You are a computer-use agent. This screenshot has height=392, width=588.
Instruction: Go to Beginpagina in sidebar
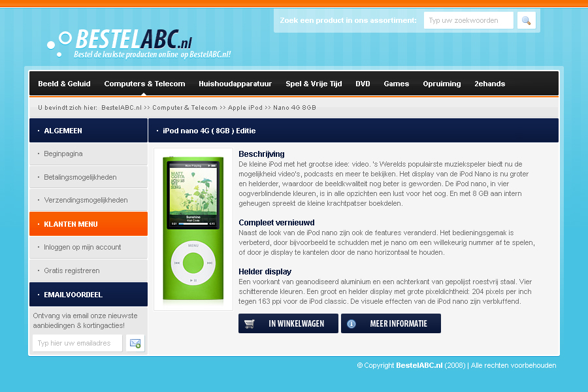coord(88,154)
